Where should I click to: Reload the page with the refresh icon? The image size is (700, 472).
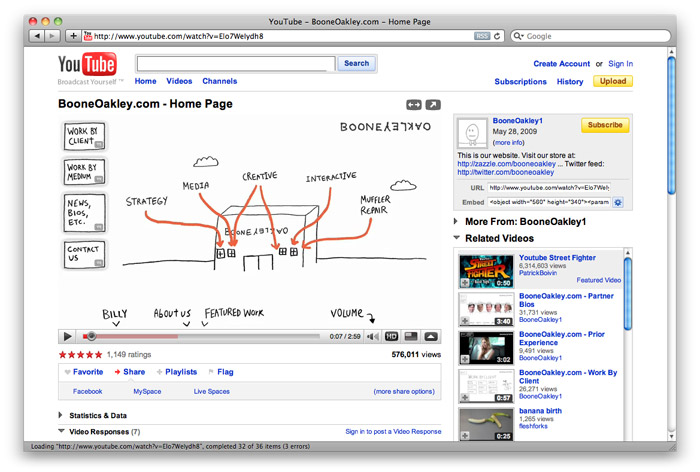tap(497, 36)
